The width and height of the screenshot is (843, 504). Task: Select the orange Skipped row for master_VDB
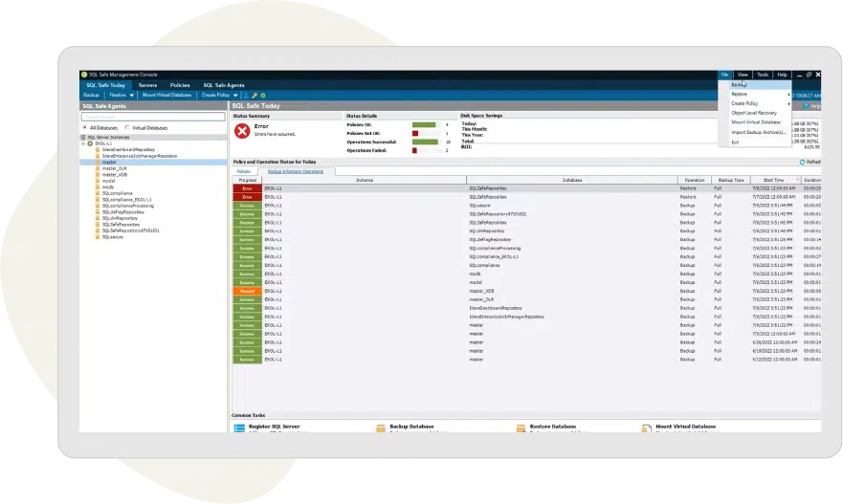(x=527, y=292)
